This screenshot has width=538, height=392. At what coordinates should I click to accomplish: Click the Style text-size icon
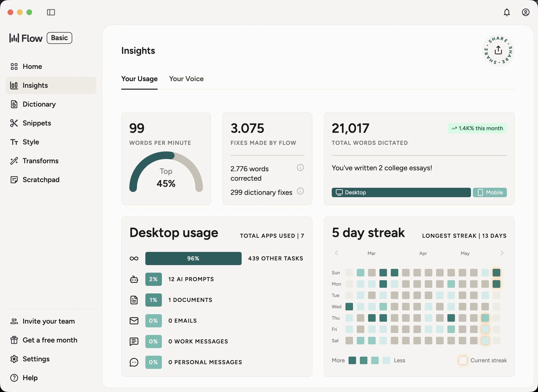[x=14, y=142]
